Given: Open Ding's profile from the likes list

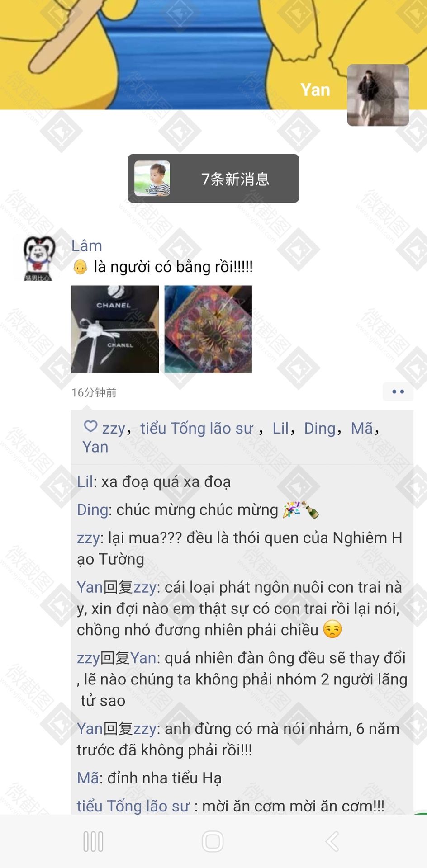Looking at the screenshot, I should point(319,428).
